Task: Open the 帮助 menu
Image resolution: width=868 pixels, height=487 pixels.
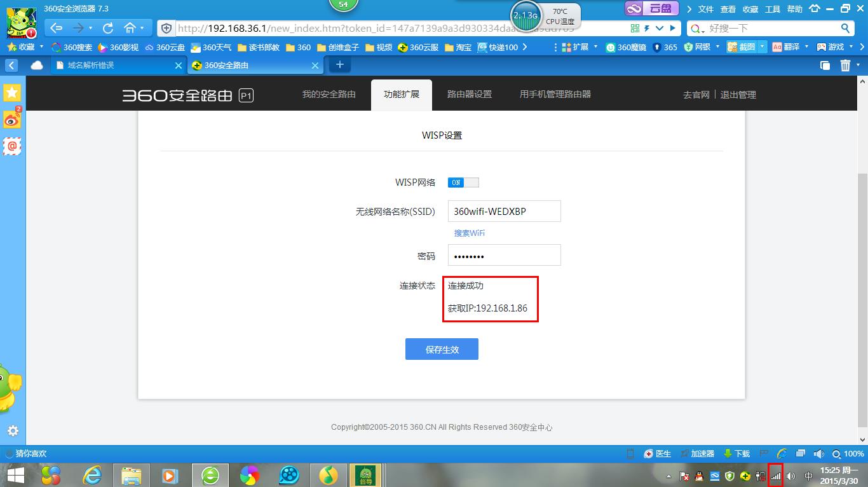Action: click(795, 9)
